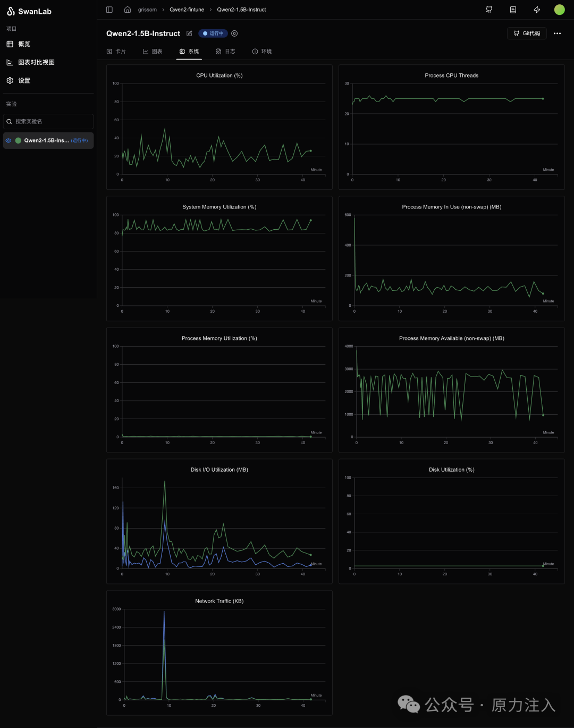
Task: Toggle visibility eye of Qwen2-1.5B-Ins experiment
Action: [x=9, y=140]
